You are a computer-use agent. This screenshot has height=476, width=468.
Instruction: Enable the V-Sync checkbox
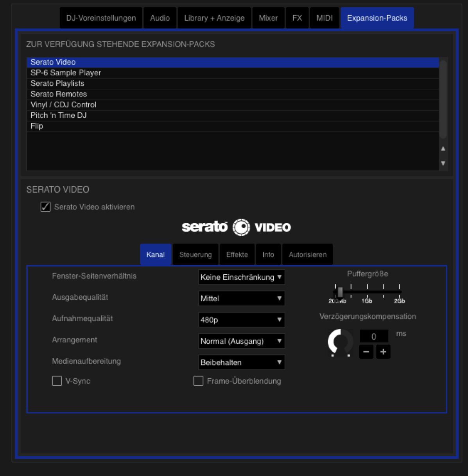tap(57, 381)
